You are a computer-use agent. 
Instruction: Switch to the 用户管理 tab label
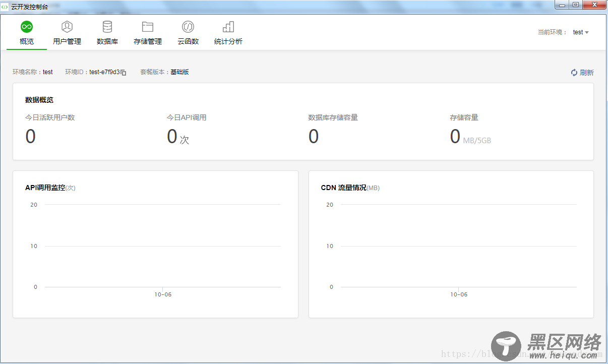click(67, 41)
